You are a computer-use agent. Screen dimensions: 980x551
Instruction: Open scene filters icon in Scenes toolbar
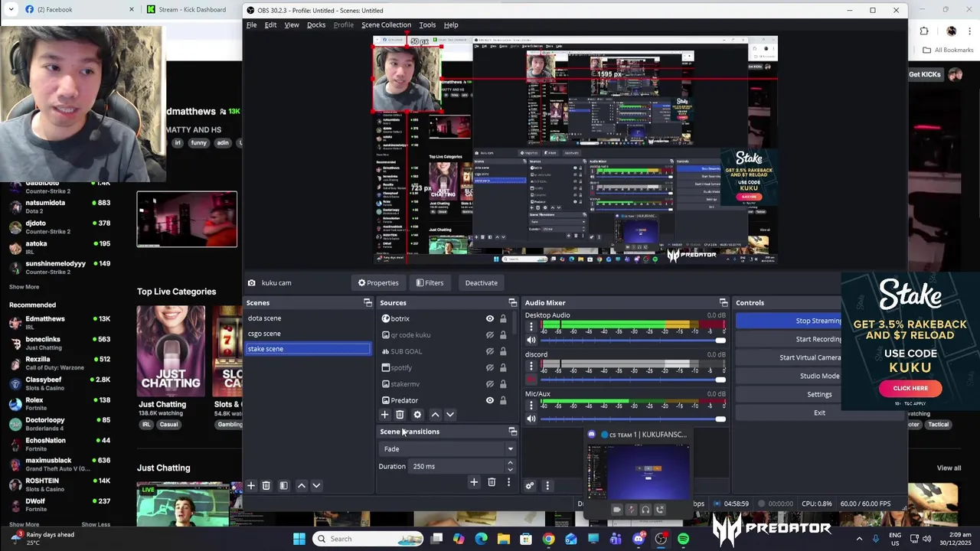pyautogui.click(x=283, y=486)
